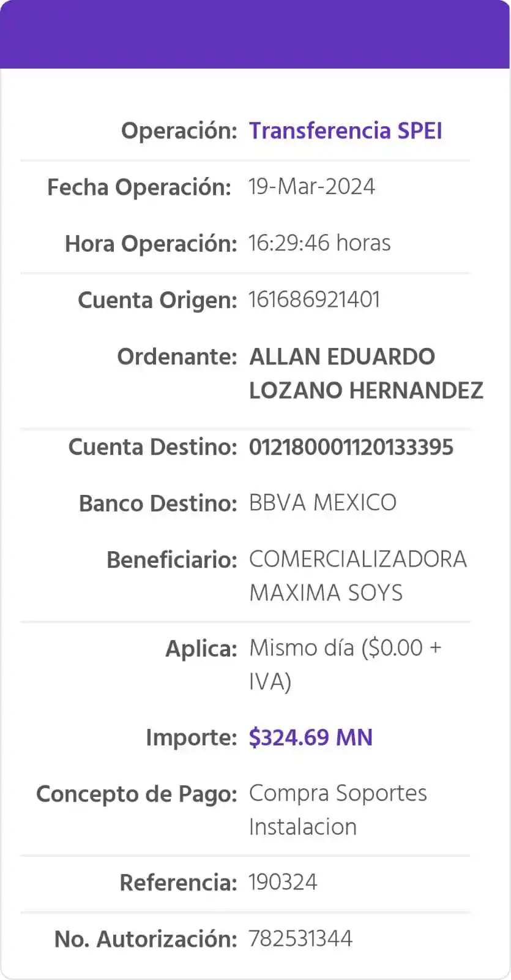This screenshot has height=980, width=511.
Task: Click the BBVA MEXICO bank name
Action: [323, 503]
